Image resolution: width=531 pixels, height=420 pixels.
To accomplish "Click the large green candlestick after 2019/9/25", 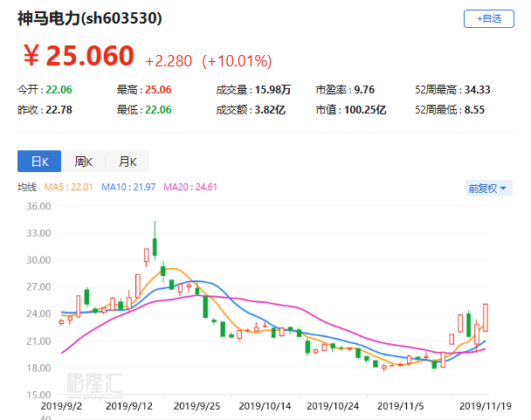I will [x=205, y=306].
